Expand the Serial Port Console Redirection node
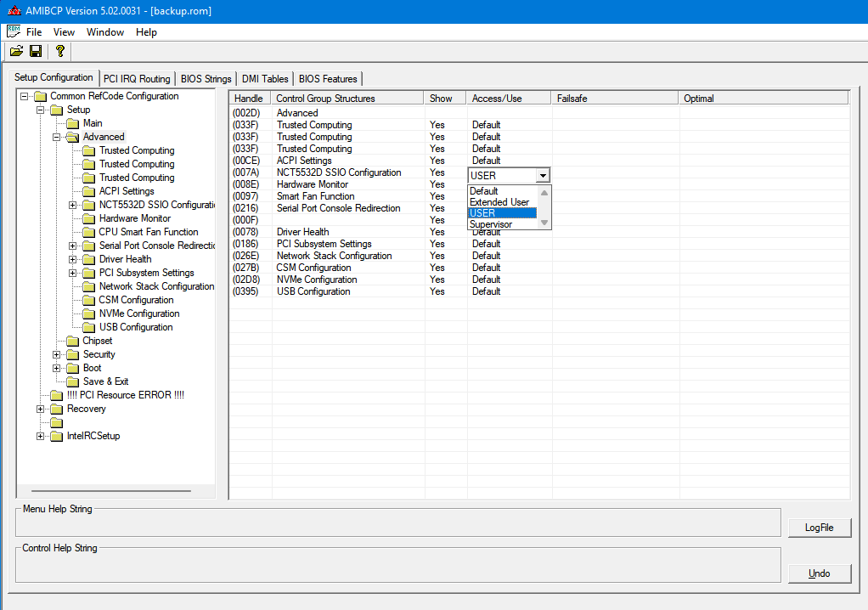Screen dimensions: 868x610 point(72,246)
